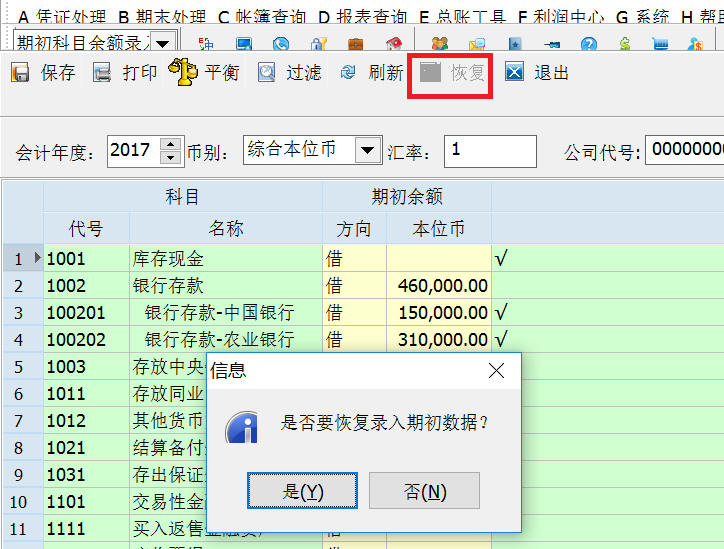Select account code cell 1101
The image size is (724, 549).
86,502
